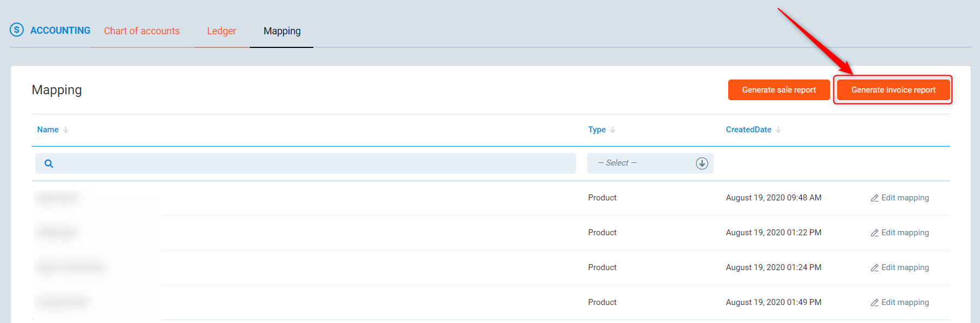Image resolution: width=980 pixels, height=323 pixels.
Task: Select the Mapping tab
Action: [x=282, y=31]
